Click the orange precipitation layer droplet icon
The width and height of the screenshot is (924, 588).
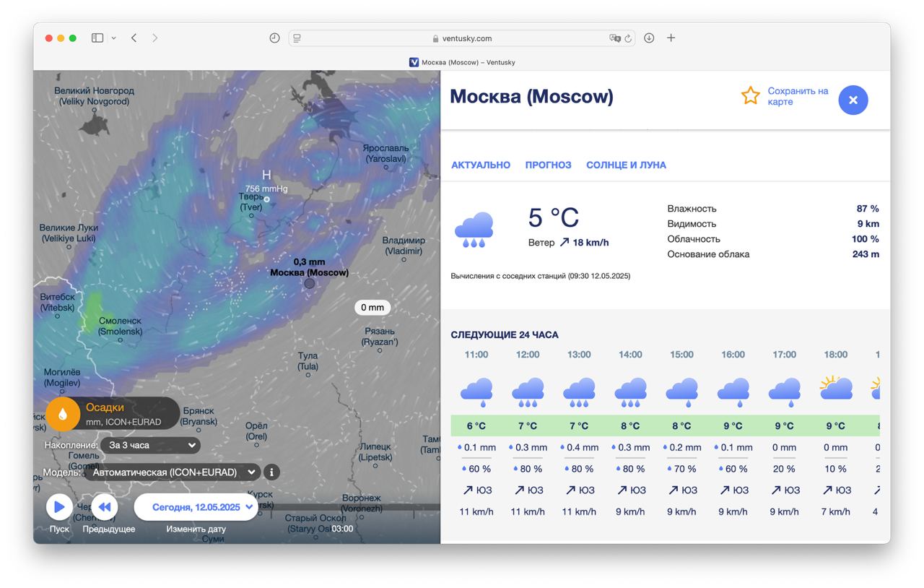tap(63, 414)
